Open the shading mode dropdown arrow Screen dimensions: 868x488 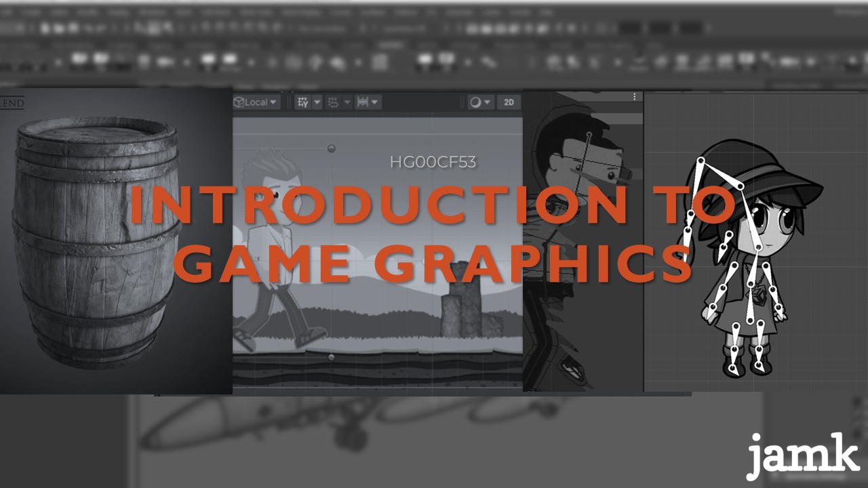point(488,102)
